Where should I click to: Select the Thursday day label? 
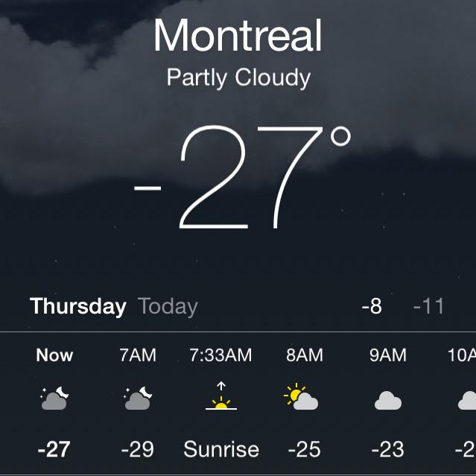click(78, 306)
